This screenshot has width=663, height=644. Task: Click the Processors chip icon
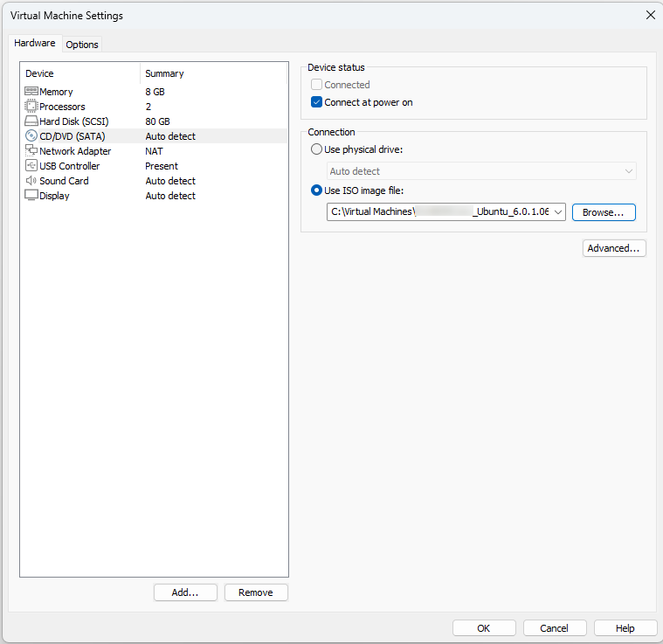31,107
